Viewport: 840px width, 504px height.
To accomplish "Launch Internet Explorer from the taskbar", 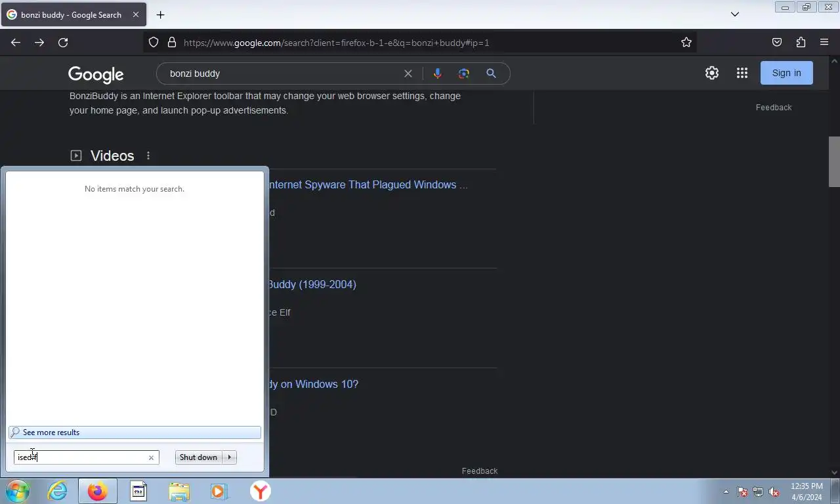I will pyautogui.click(x=58, y=491).
